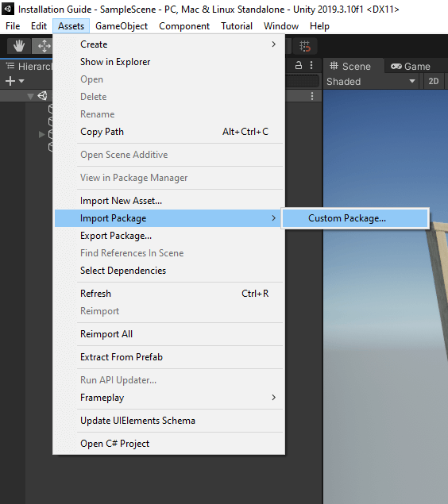Choose Copy Path

tap(169, 132)
